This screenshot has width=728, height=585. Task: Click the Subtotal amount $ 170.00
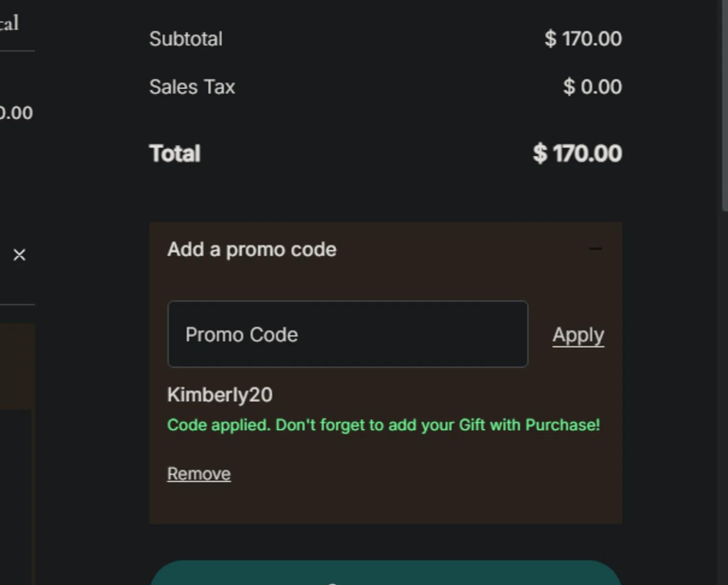click(x=583, y=39)
